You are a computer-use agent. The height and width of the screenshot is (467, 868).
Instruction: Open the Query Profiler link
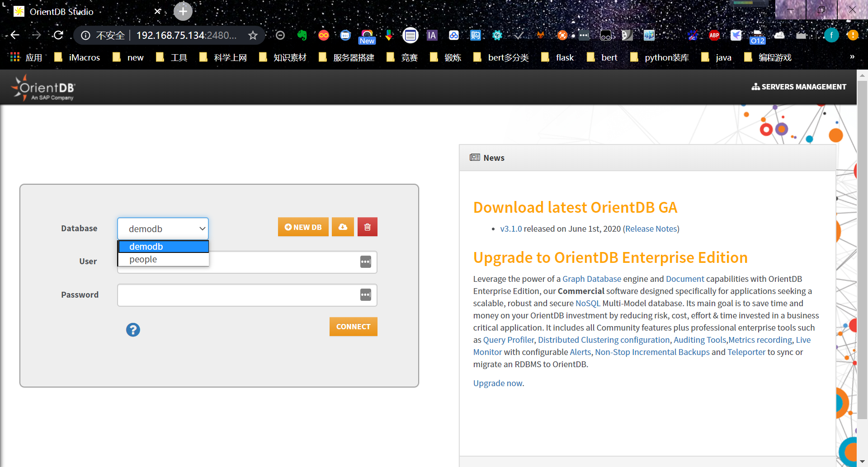[509, 340]
